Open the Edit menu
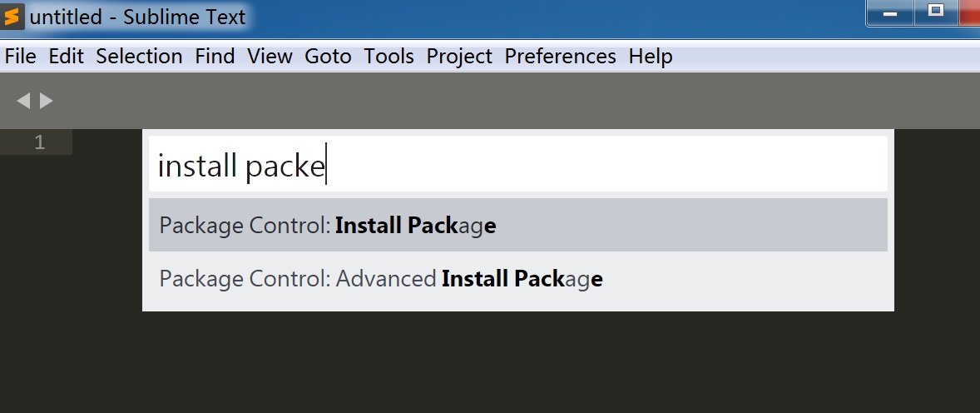The height and width of the screenshot is (413, 980). click(67, 57)
